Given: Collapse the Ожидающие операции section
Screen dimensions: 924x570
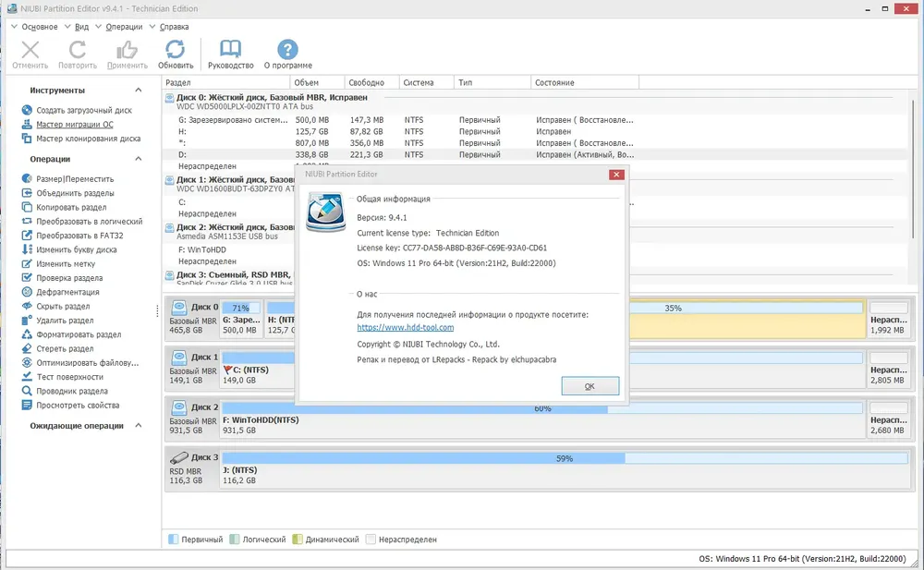Looking at the screenshot, I should pos(138,426).
